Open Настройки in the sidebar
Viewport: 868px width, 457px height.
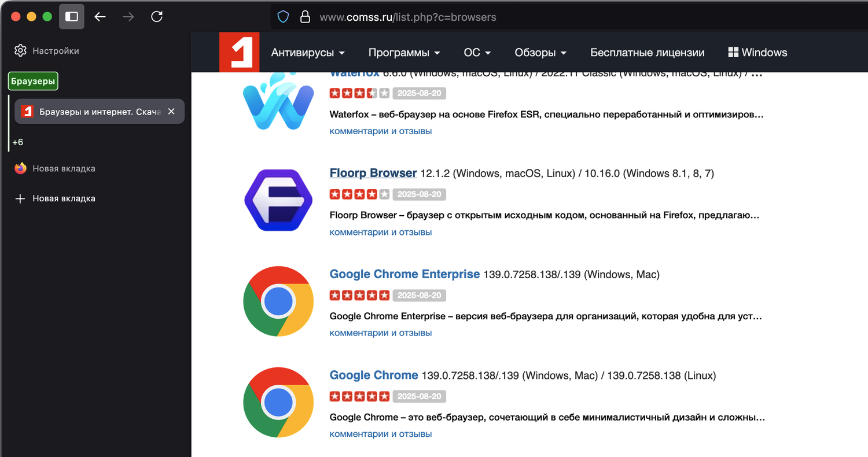(47, 50)
